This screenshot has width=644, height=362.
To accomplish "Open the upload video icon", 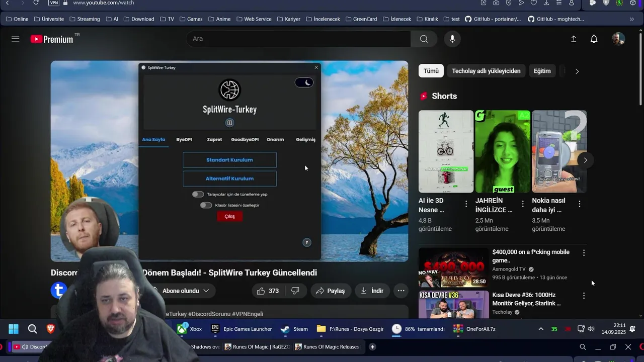I will pyautogui.click(x=573, y=39).
